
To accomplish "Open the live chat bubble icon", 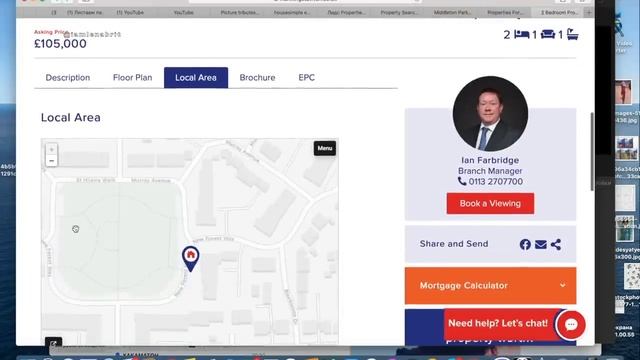I will tap(571, 324).
